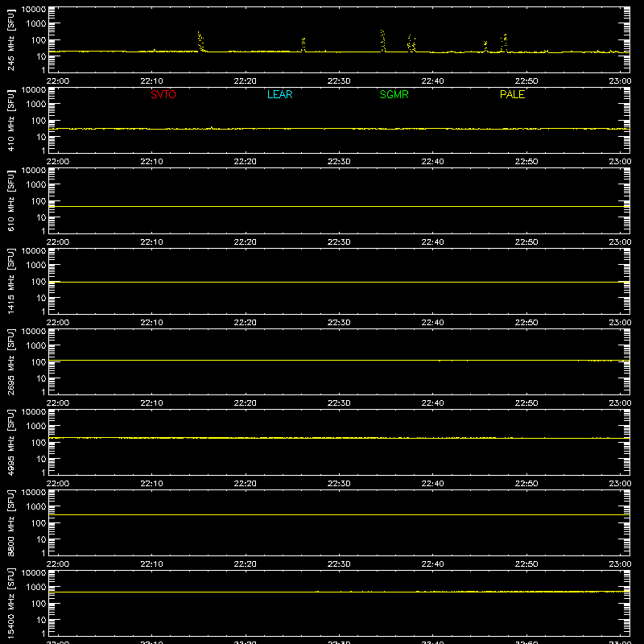The width and height of the screenshot is (644, 644).
Task: Click 23:00 time label below 610 MHz plot
Action: (620, 242)
